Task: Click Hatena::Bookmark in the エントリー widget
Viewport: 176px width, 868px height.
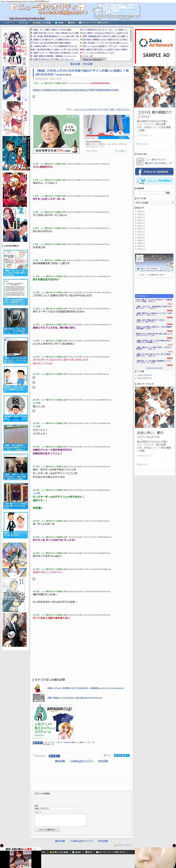Action: click(154, 368)
